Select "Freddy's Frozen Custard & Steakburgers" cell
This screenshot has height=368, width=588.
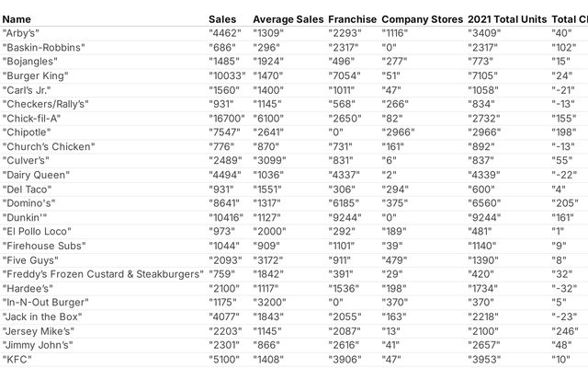pos(103,274)
